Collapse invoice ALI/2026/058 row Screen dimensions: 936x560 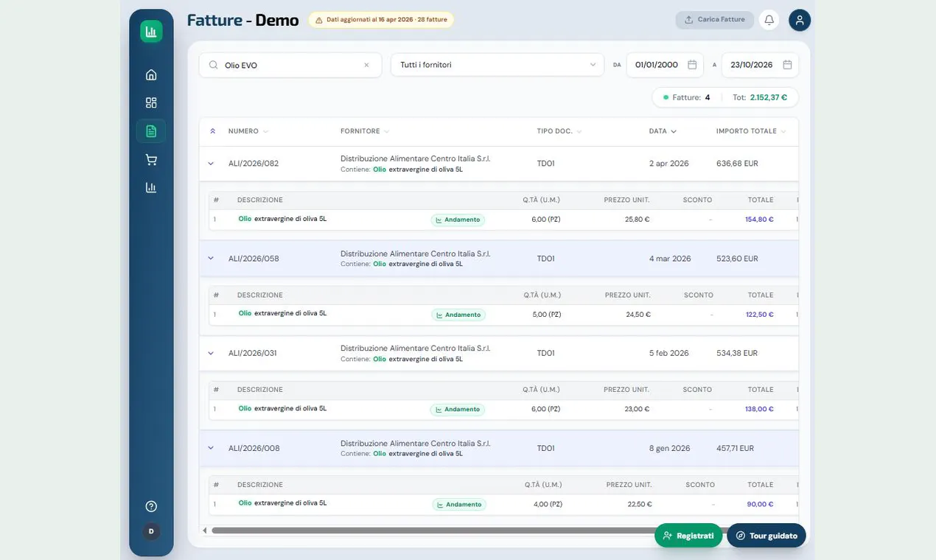tap(211, 259)
